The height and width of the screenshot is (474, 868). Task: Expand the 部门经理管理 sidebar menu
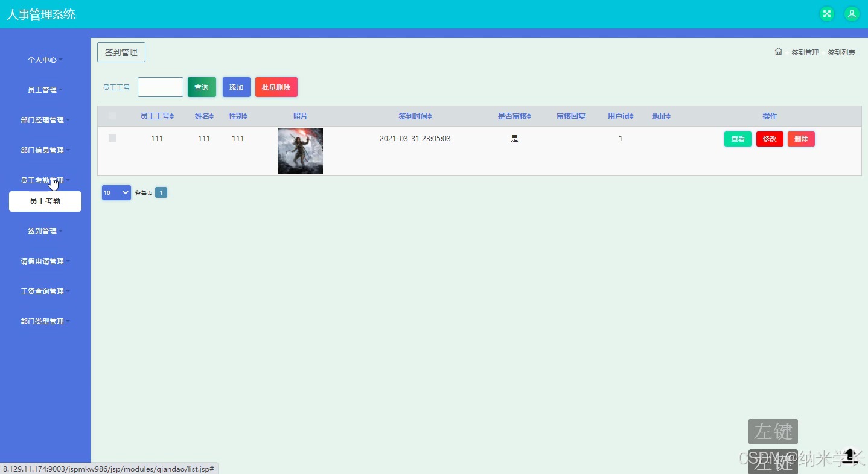coord(45,120)
